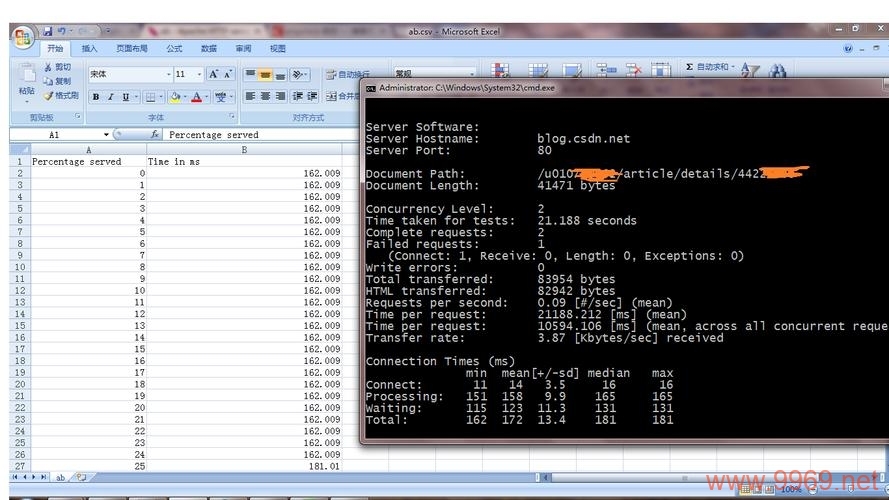Expand the Font (字体) dialog launcher
Viewport: 889px width, 500px height.
232,116
